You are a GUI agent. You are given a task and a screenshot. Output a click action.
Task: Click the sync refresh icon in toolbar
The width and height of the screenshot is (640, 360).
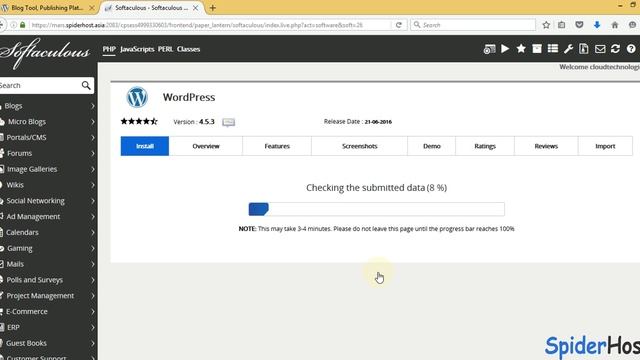pos(616,49)
